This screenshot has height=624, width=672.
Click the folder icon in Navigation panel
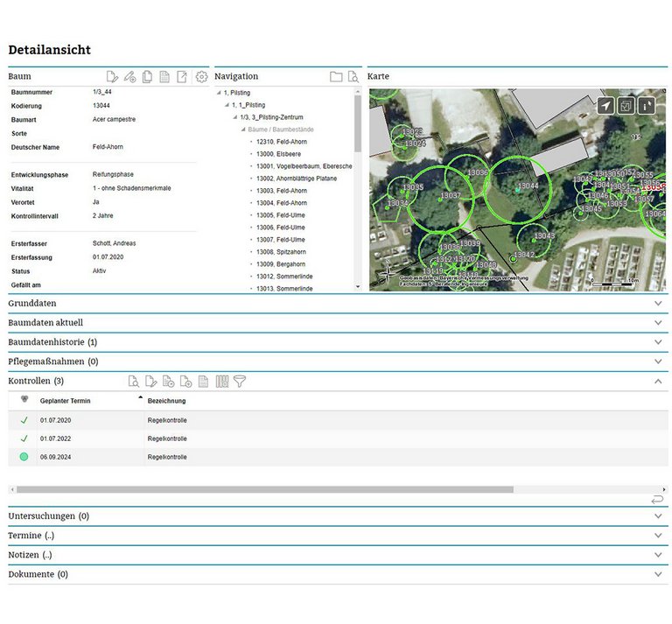pyautogui.click(x=336, y=77)
